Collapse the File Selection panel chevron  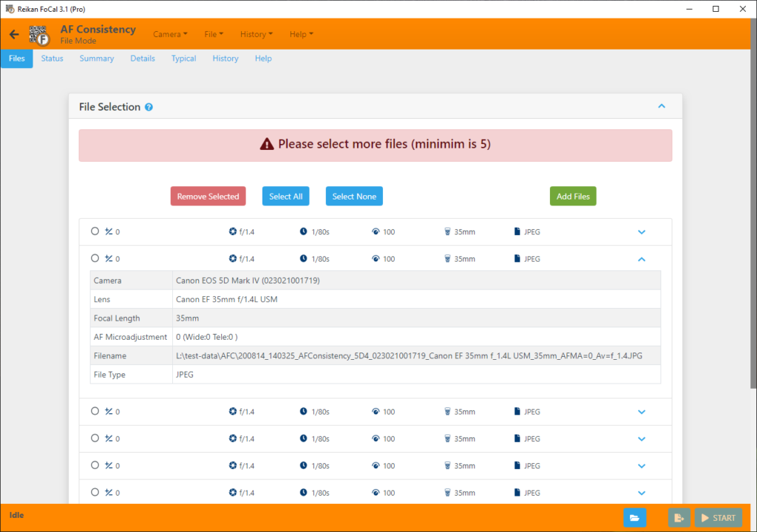coord(662,106)
